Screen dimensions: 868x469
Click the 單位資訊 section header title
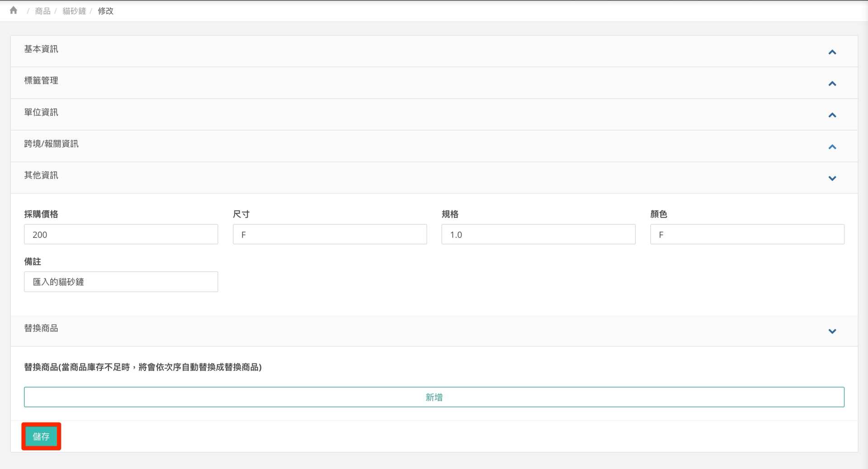pos(41,112)
